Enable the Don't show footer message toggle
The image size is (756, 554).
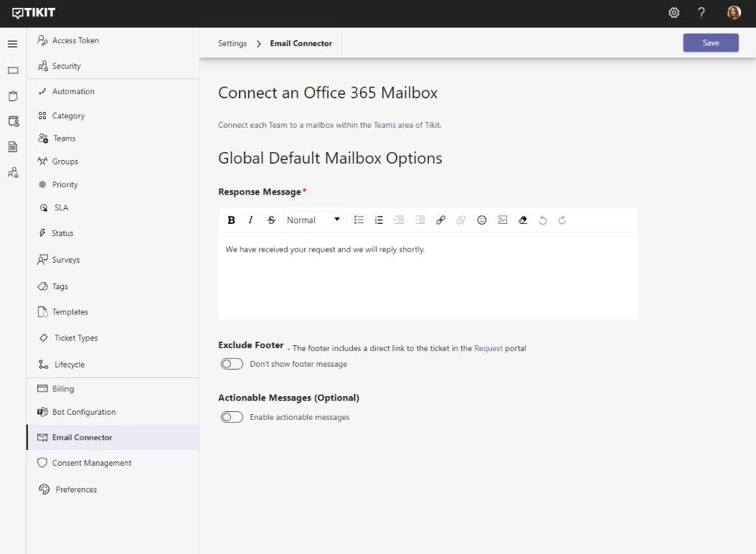coord(232,364)
